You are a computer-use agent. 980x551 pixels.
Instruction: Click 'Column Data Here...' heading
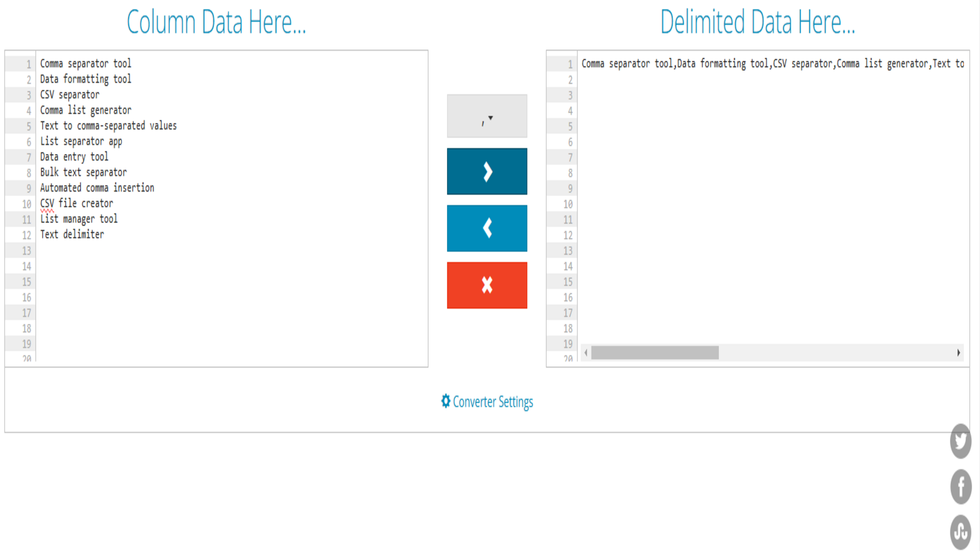tap(216, 22)
